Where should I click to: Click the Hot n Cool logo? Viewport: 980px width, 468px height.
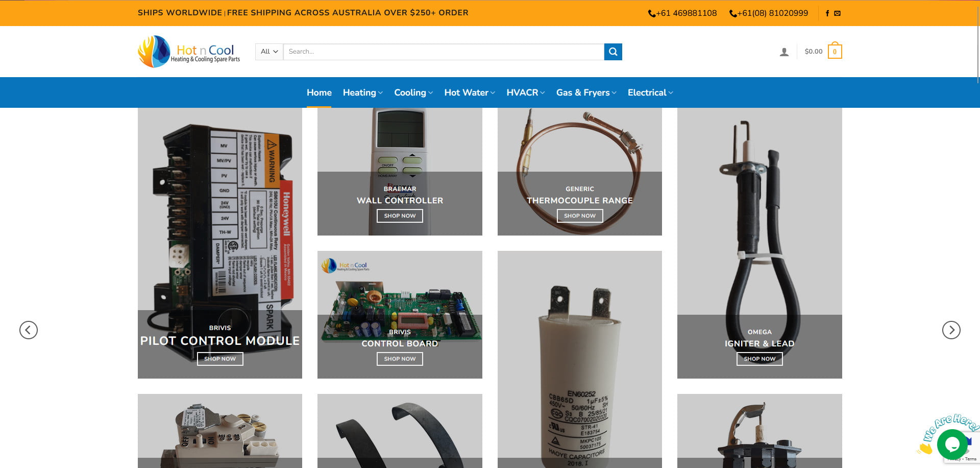pyautogui.click(x=189, y=52)
